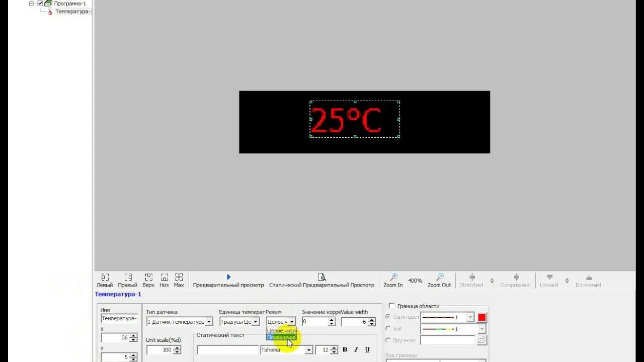Screen dimensions: 644x362
Task: Align the area with the Правый button
Action: [127, 281]
